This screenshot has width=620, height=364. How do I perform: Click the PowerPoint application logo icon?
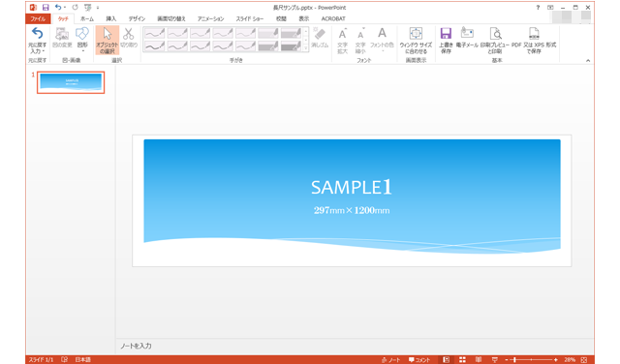(x=33, y=7)
